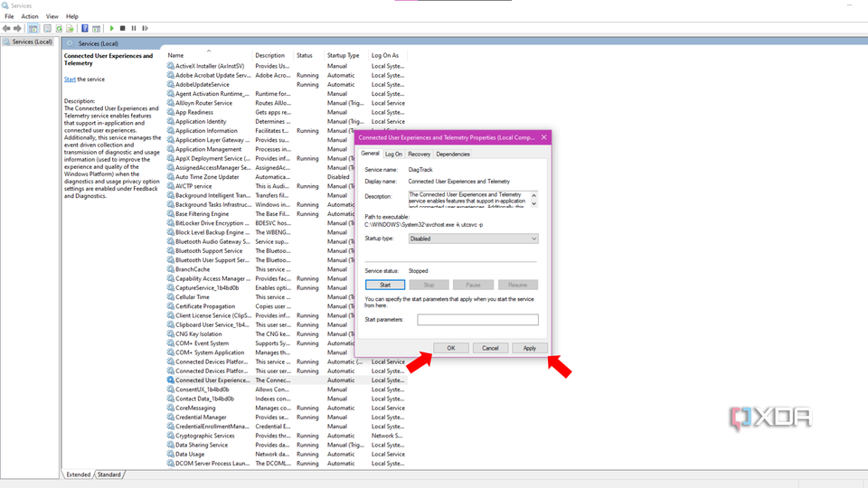Select Services (Local) in the tree
Viewport: 868px width, 488px height.
point(33,42)
